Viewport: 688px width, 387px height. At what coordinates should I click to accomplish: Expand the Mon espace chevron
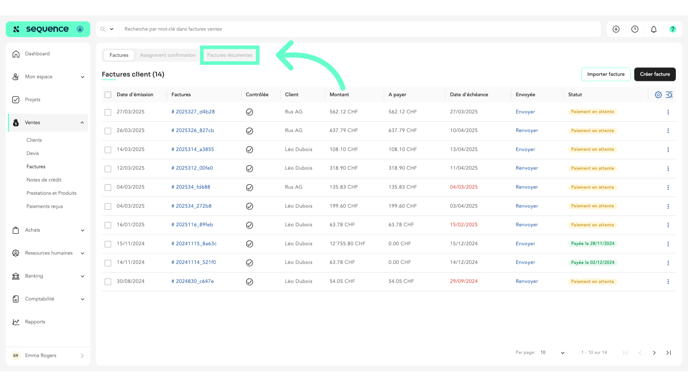[x=82, y=77]
